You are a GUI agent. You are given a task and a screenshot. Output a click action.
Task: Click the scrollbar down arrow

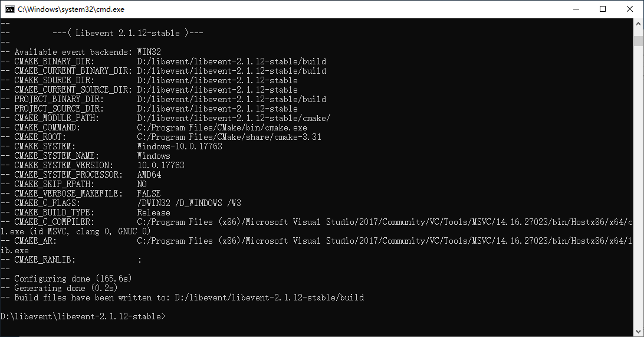click(638, 331)
